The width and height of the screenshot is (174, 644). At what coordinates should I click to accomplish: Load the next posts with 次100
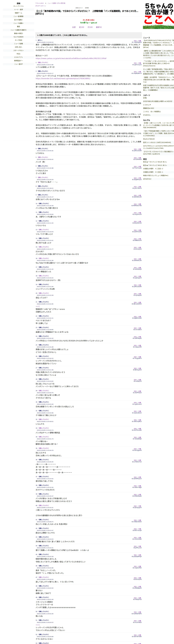90,27
